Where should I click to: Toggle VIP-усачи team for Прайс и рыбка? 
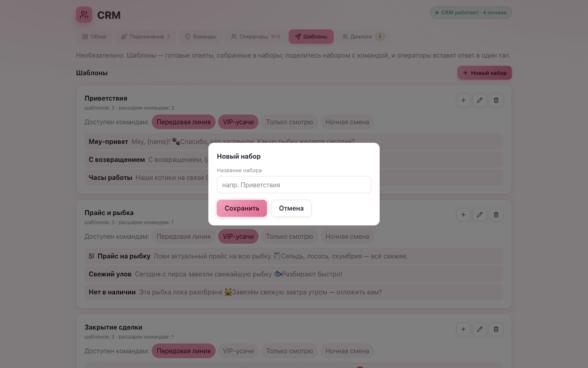click(x=238, y=236)
